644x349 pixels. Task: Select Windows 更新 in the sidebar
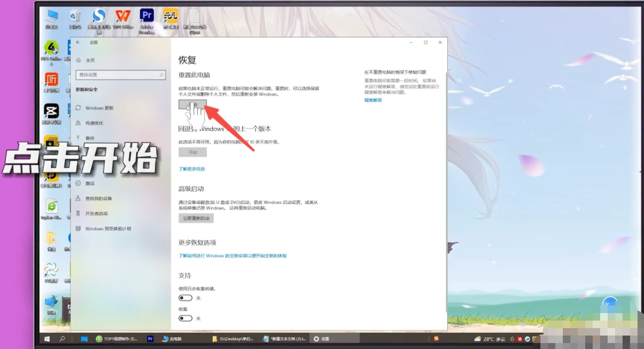(x=95, y=108)
